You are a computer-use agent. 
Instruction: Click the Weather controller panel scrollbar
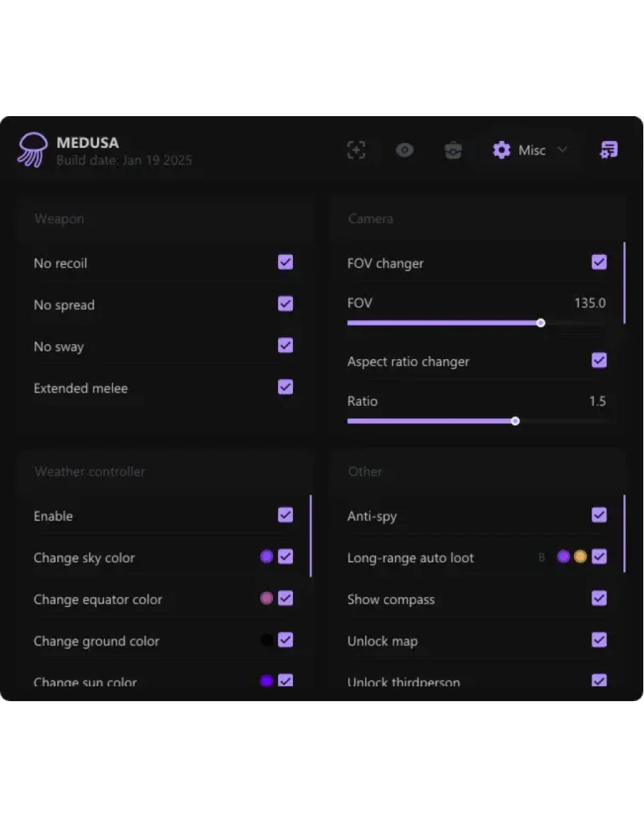point(311,535)
